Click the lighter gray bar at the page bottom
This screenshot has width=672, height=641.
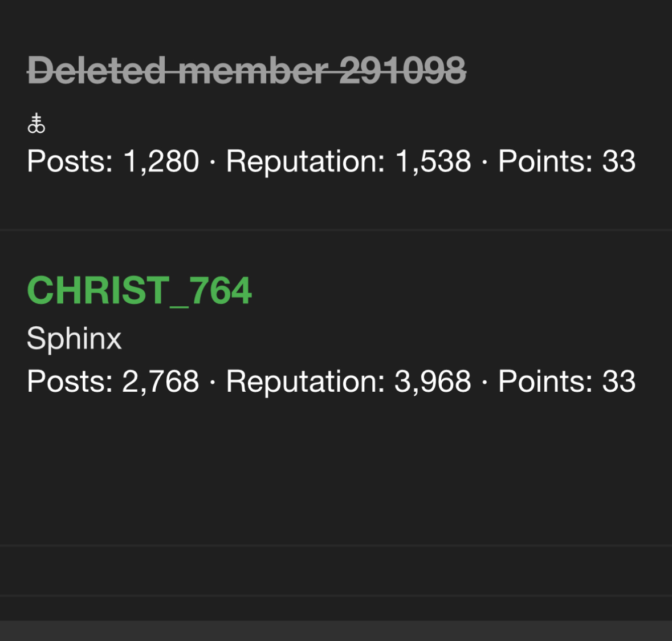pos(336,631)
